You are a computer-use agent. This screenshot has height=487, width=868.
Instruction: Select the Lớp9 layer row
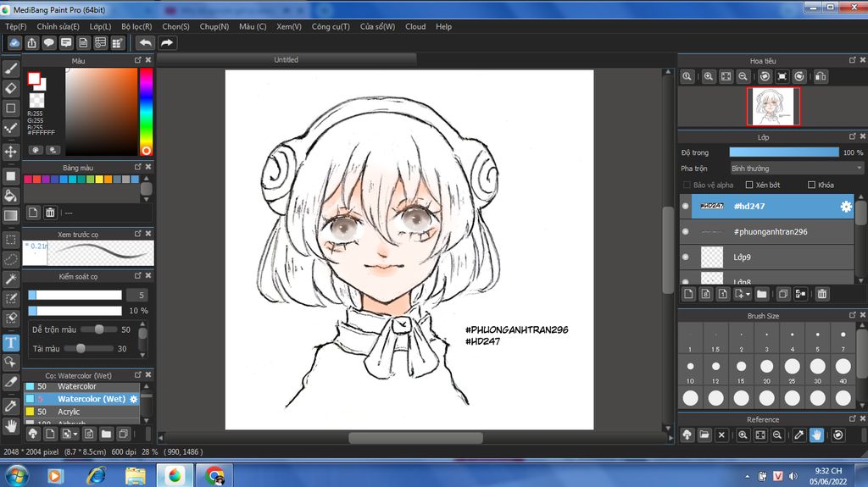[x=766, y=257]
